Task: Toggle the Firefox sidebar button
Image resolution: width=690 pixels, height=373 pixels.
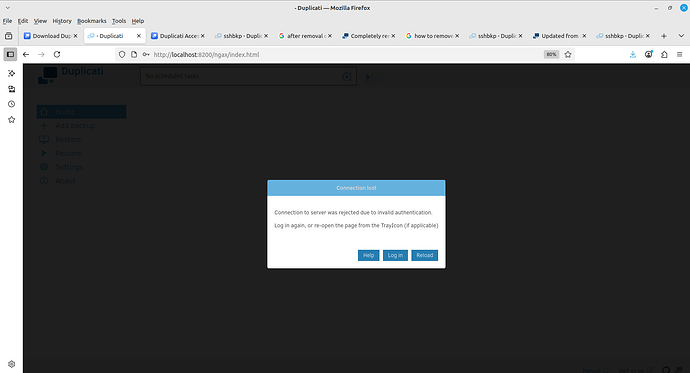Action: point(10,55)
